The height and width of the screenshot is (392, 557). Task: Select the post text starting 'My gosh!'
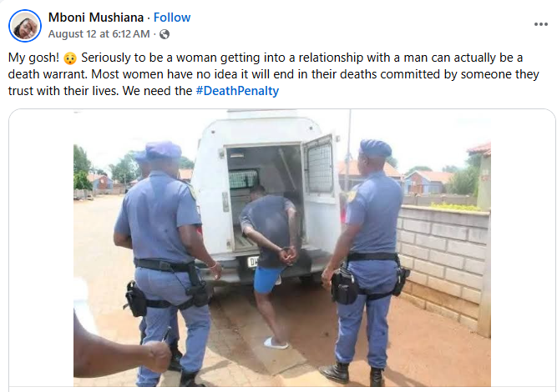tap(274, 74)
